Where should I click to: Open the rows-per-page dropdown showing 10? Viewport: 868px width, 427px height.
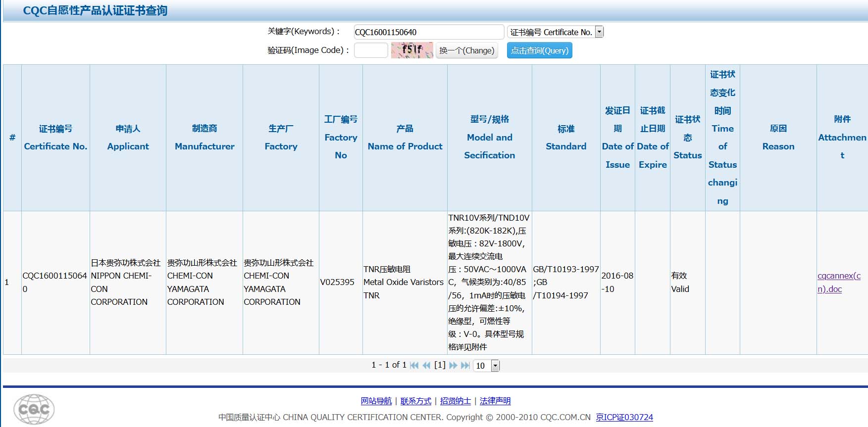click(486, 366)
